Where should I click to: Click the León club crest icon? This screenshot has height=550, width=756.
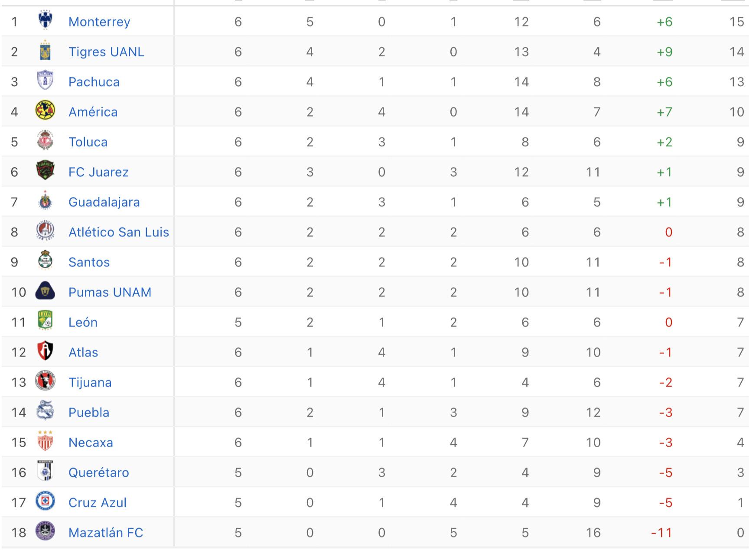click(45, 321)
